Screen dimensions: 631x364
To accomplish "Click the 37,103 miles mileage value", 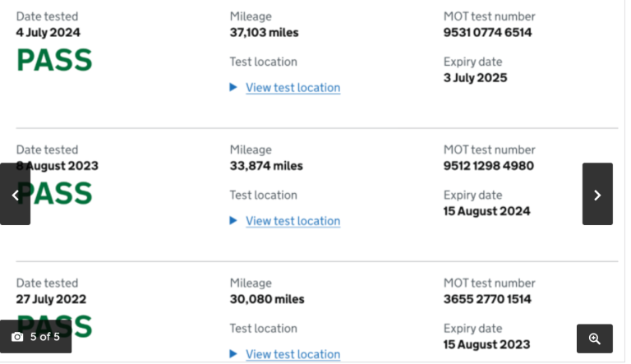I will 264,33.
